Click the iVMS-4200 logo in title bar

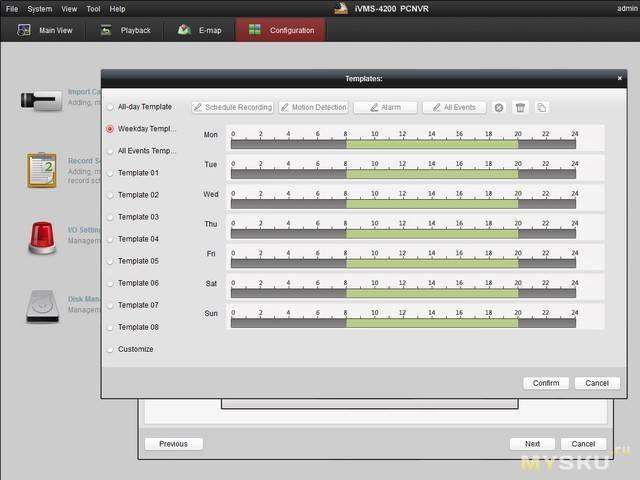coord(341,8)
